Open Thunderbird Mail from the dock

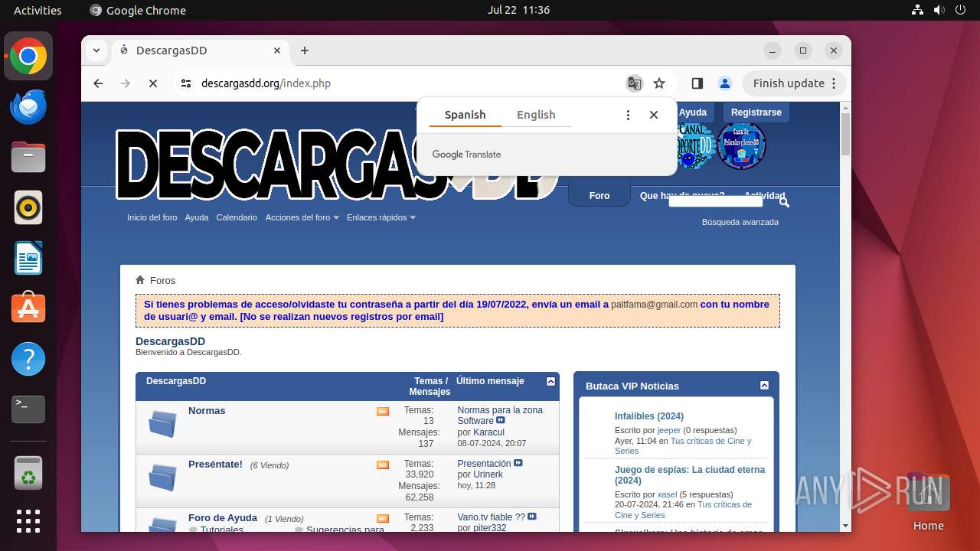[28, 106]
